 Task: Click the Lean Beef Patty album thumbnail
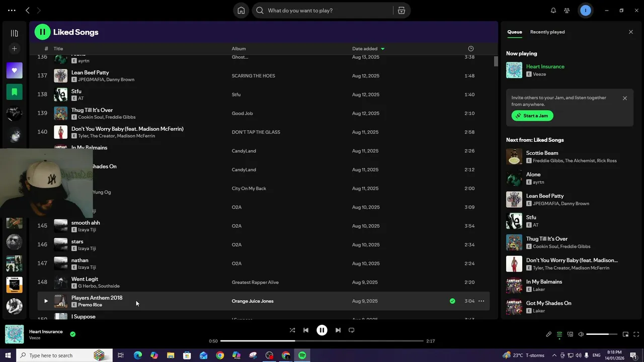[x=61, y=76]
